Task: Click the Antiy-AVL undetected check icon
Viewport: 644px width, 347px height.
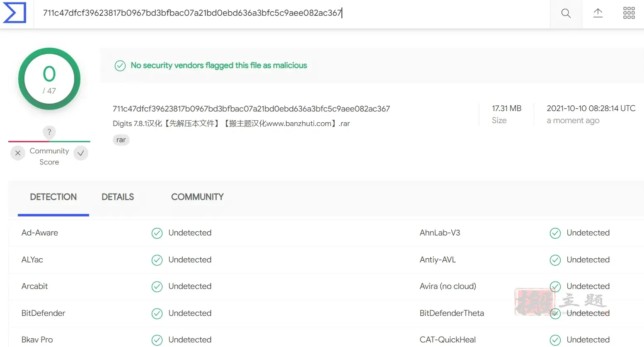Action: [555, 260]
